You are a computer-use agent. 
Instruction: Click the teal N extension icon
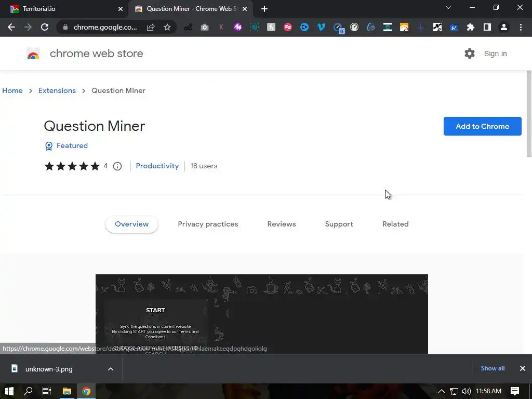255,27
